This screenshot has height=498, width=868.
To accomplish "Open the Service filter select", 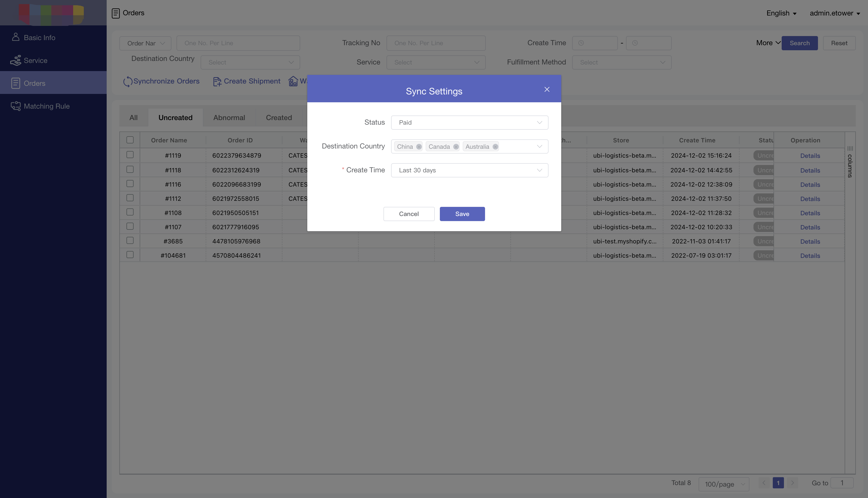I will pyautogui.click(x=436, y=62).
